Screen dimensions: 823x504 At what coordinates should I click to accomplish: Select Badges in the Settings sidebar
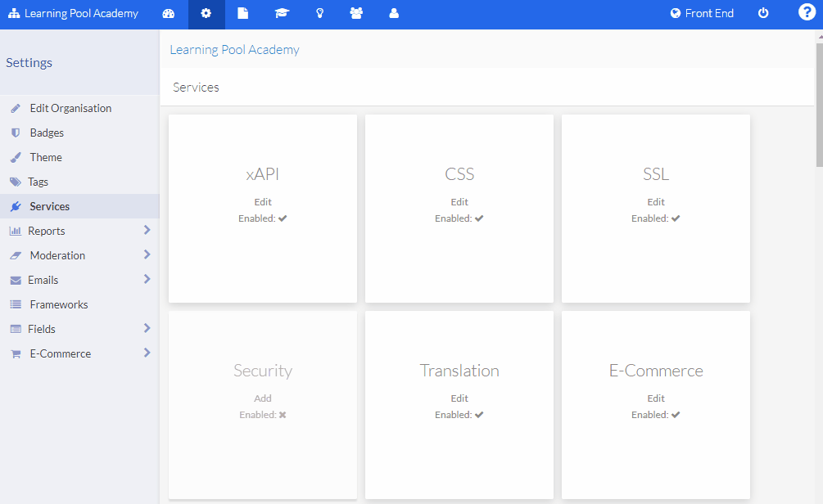46,133
